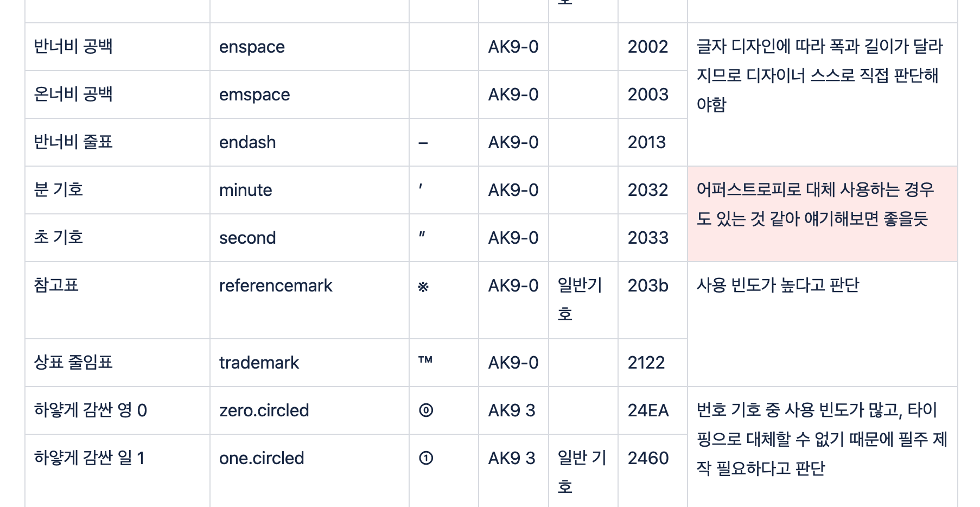Select the pink highlighted apostrophe note cell

[x=822, y=214]
